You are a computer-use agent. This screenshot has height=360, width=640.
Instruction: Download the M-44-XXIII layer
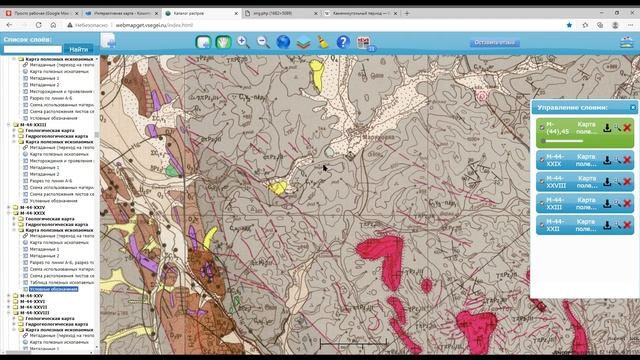(x=607, y=203)
